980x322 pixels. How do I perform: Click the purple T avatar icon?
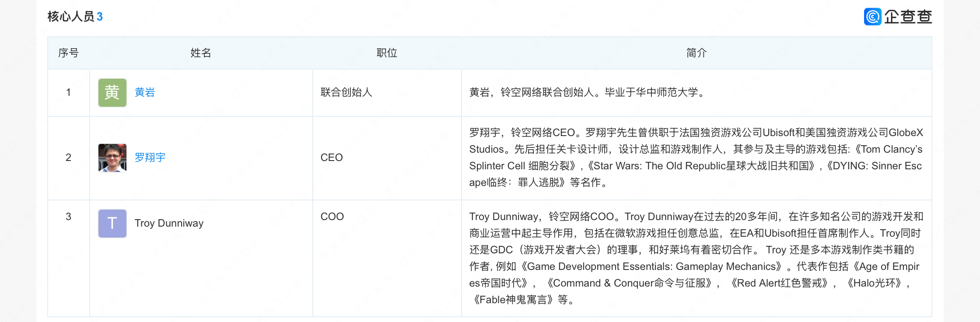112,224
